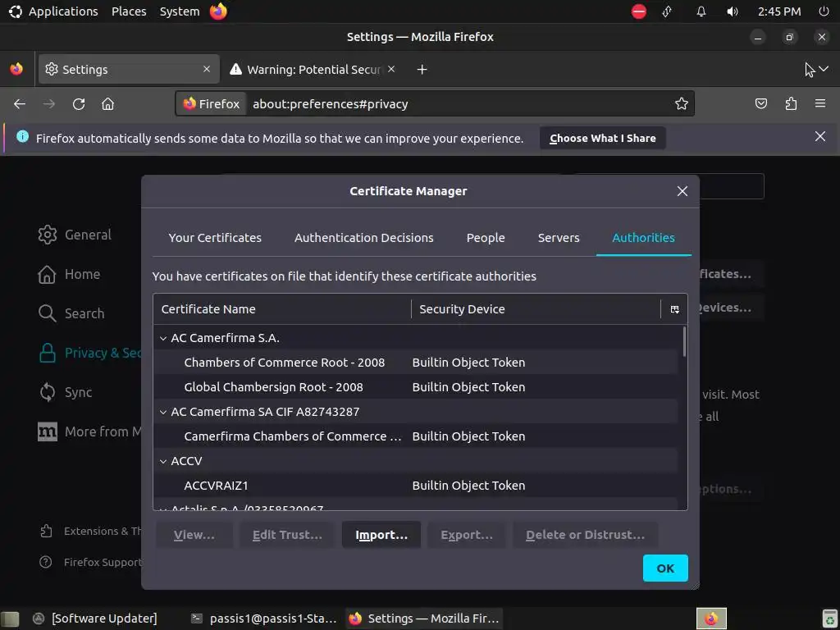Open the Pocket save icon
The image size is (840, 630).
coord(760,103)
